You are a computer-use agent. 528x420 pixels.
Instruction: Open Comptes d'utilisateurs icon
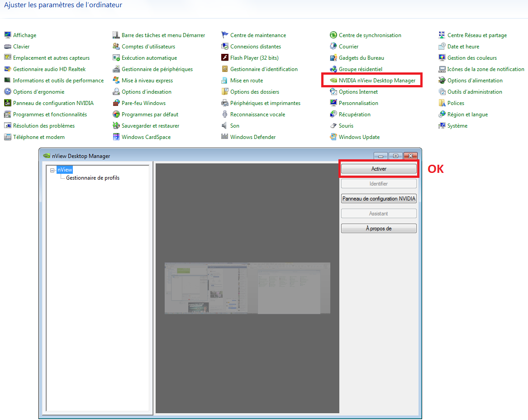116,47
